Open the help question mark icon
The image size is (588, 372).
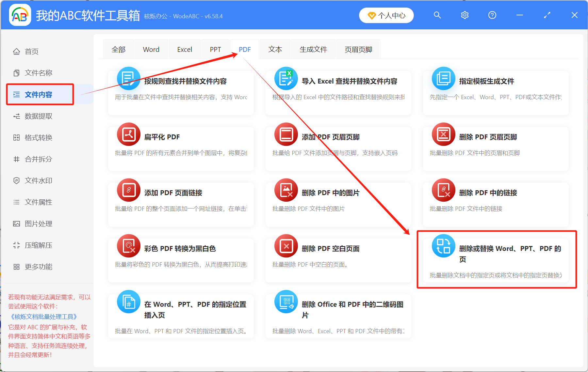pos(492,15)
